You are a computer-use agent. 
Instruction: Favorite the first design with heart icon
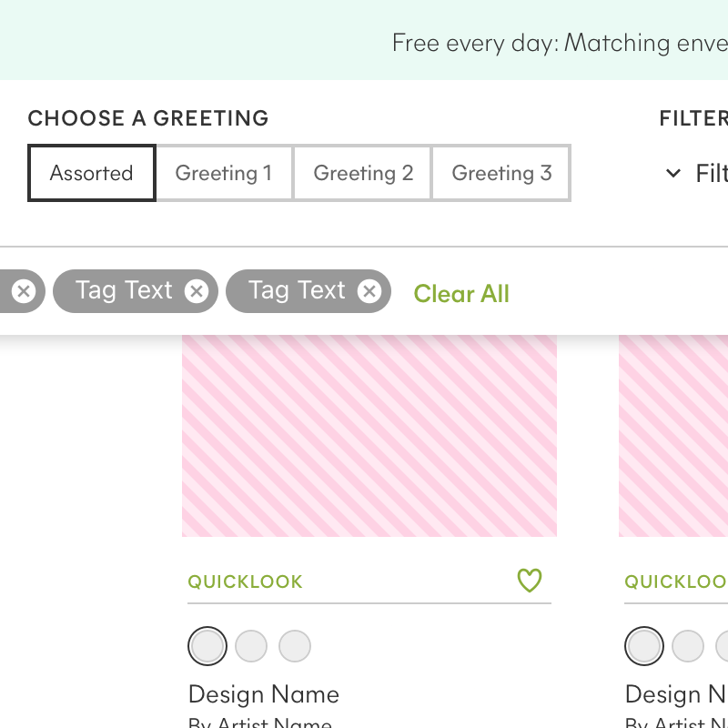(x=530, y=581)
